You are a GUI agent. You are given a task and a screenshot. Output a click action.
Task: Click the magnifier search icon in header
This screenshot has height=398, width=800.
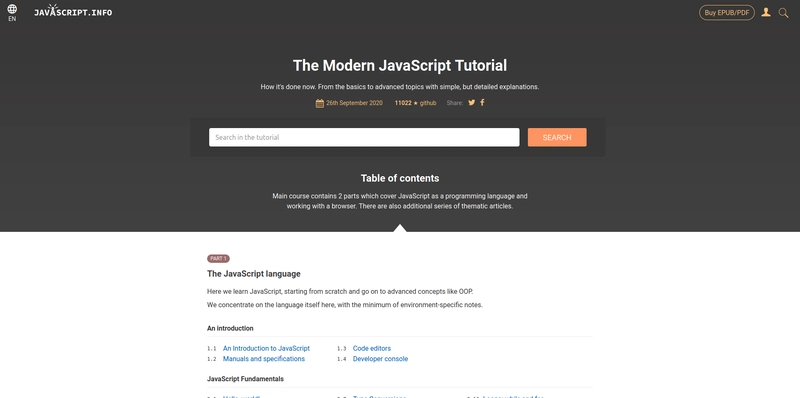coord(783,13)
